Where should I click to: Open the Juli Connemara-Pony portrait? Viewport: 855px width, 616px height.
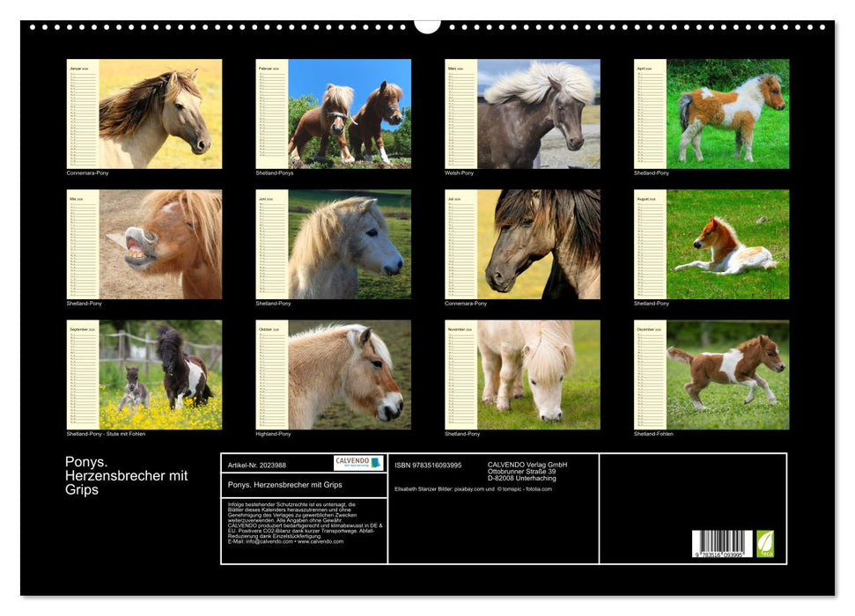pos(542,245)
